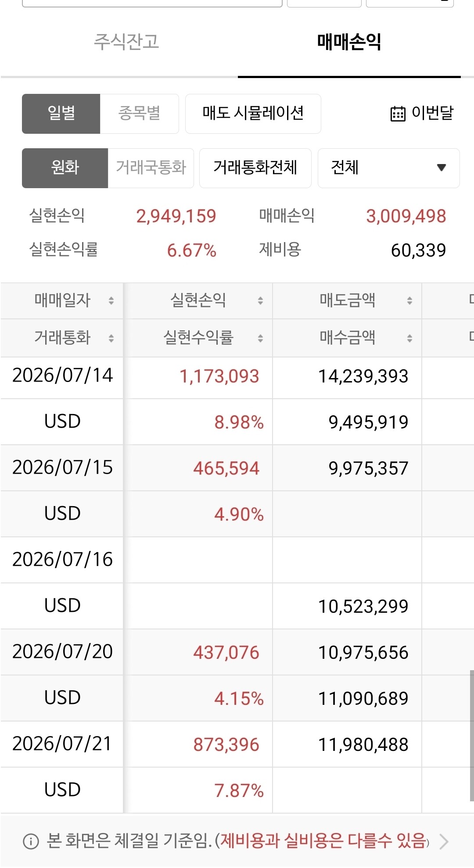Expand the 전체 dropdown
The image size is (474, 868).
388,168
